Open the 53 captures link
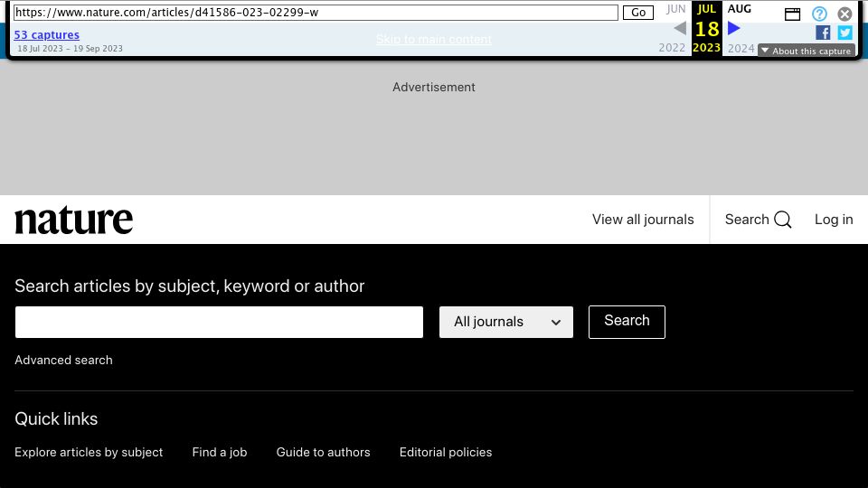This screenshot has width=868, height=488. coord(46,35)
